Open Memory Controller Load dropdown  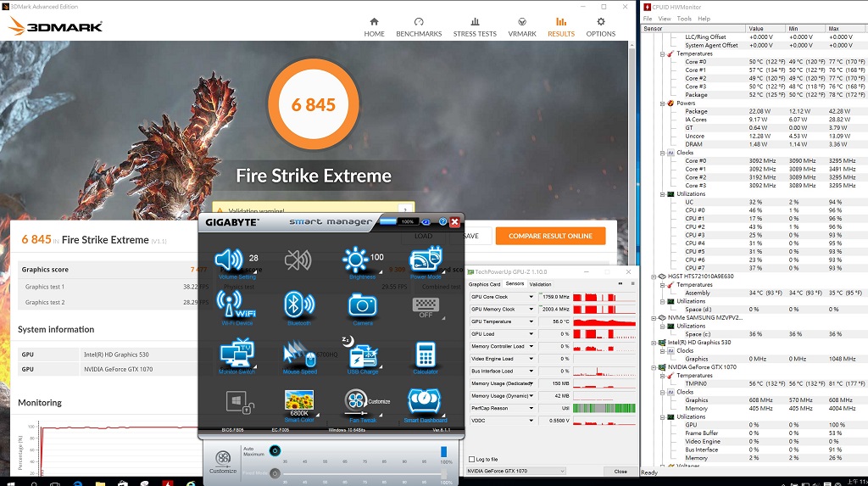click(x=531, y=346)
